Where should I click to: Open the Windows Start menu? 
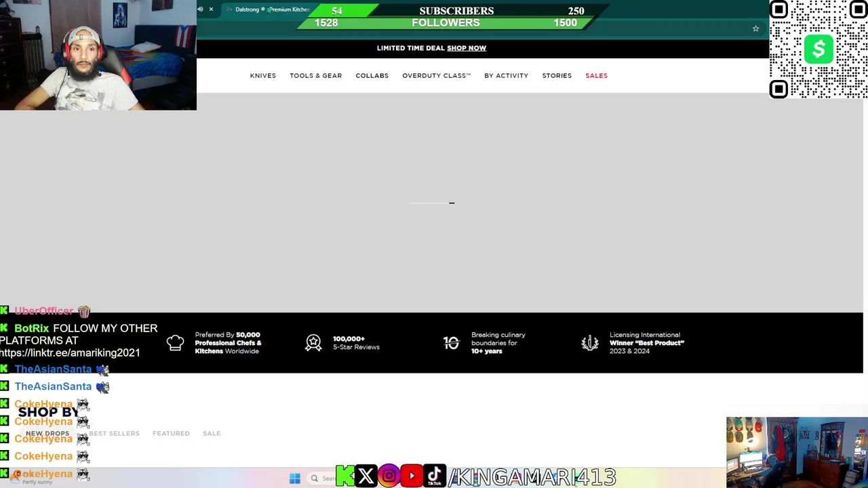(x=295, y=479)
